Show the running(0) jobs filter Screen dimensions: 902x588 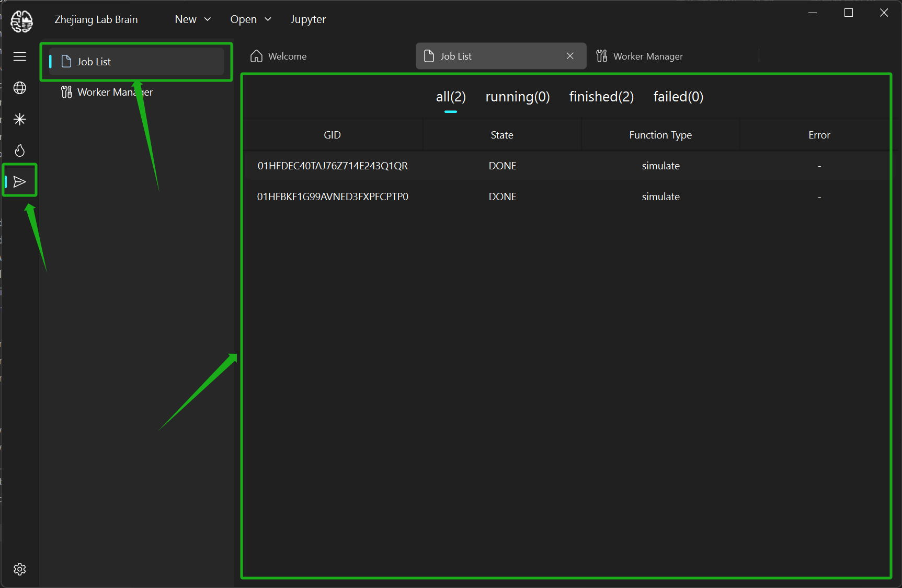point(518,97)
